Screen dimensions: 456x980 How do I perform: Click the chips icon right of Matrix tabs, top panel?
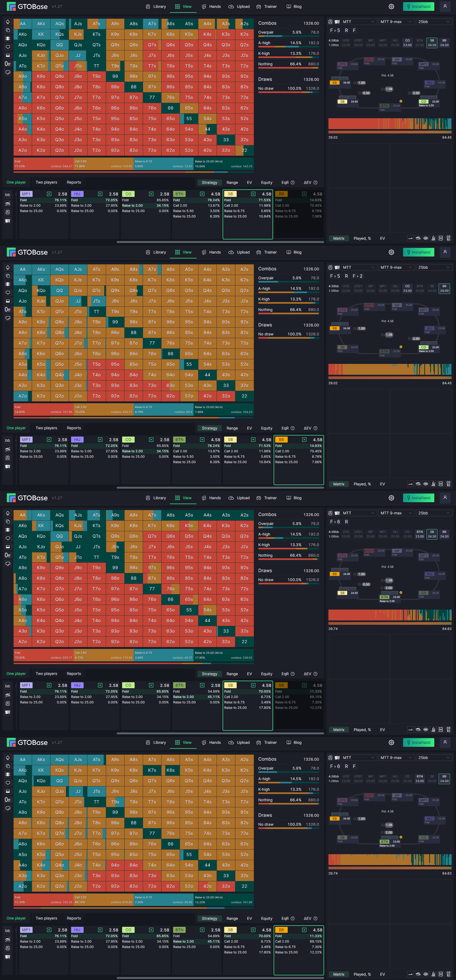(418, 239)
